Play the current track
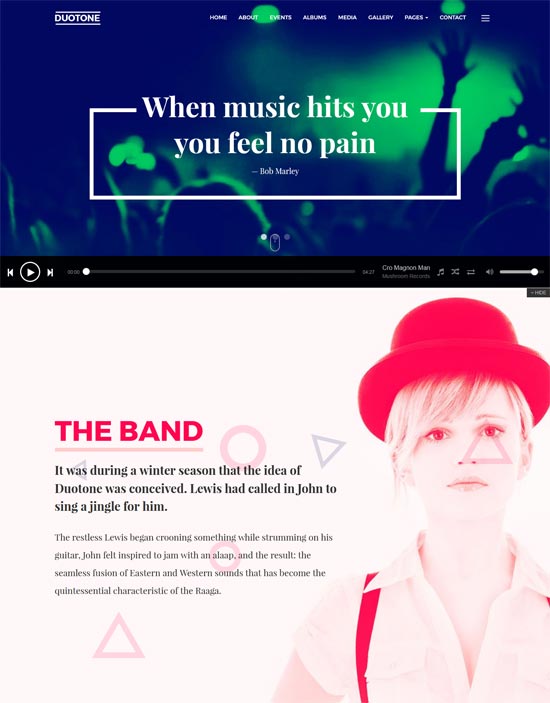This screenshot has height=703, width=550. pyautogui.click(x=30, y=272)
